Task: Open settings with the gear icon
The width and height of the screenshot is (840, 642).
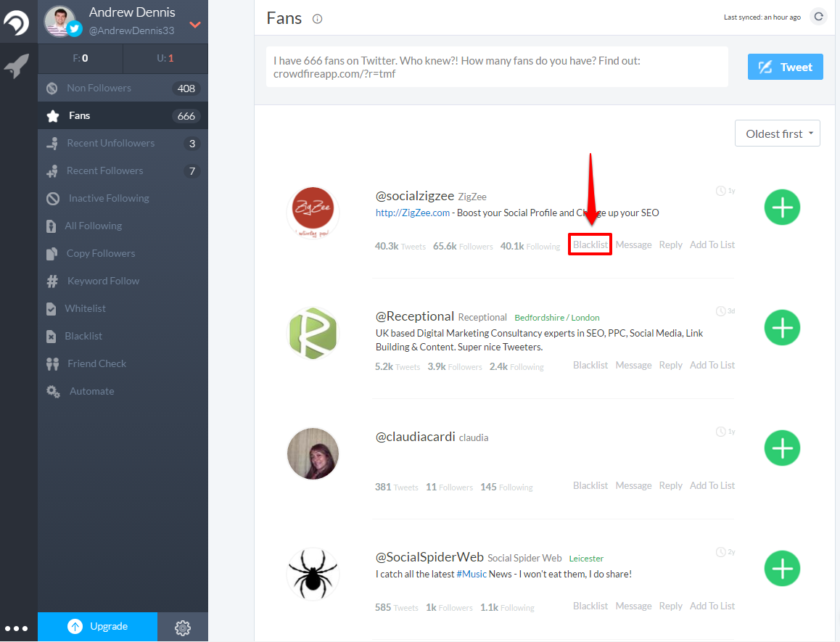Action: [x=183, y=627]
